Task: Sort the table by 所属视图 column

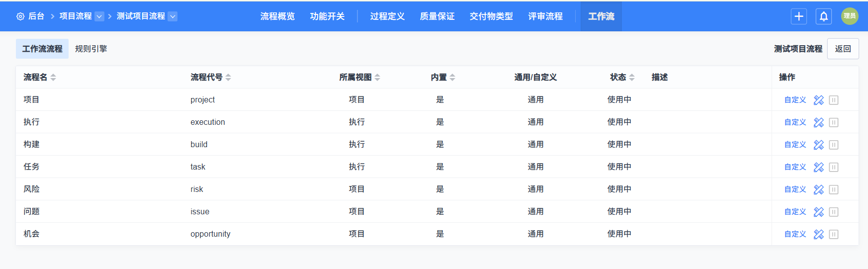Action: pos(377,78)
